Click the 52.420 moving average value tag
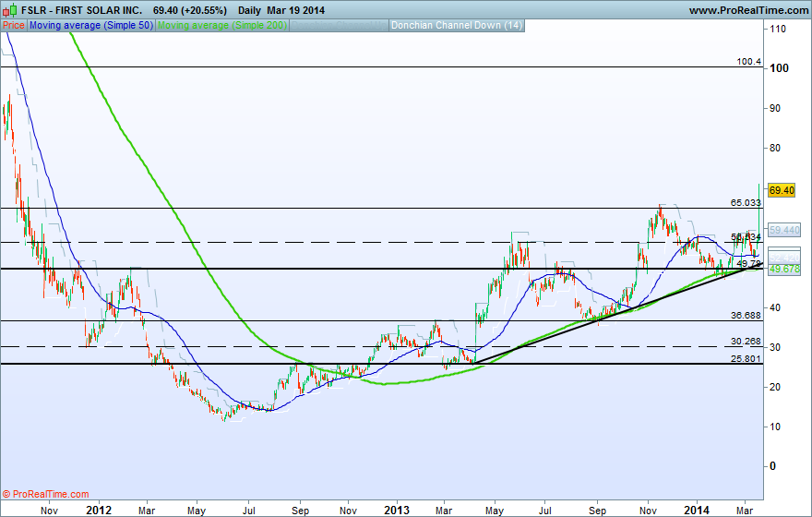812x517 pixels. pyautogui.click(x=784, y=257)
